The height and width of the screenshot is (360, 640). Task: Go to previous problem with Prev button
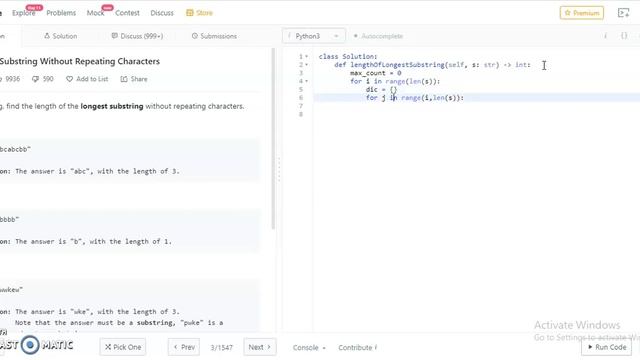[x=184, y=347]
